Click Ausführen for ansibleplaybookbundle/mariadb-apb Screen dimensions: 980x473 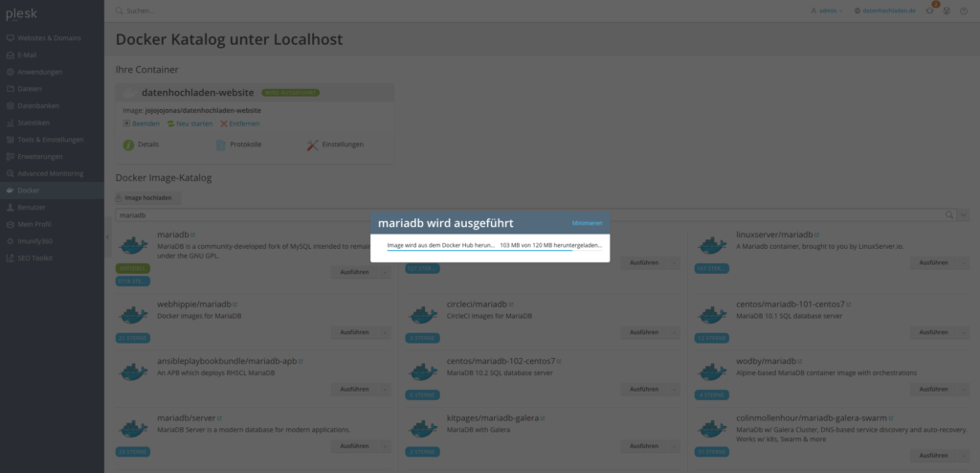pos(354,389)
